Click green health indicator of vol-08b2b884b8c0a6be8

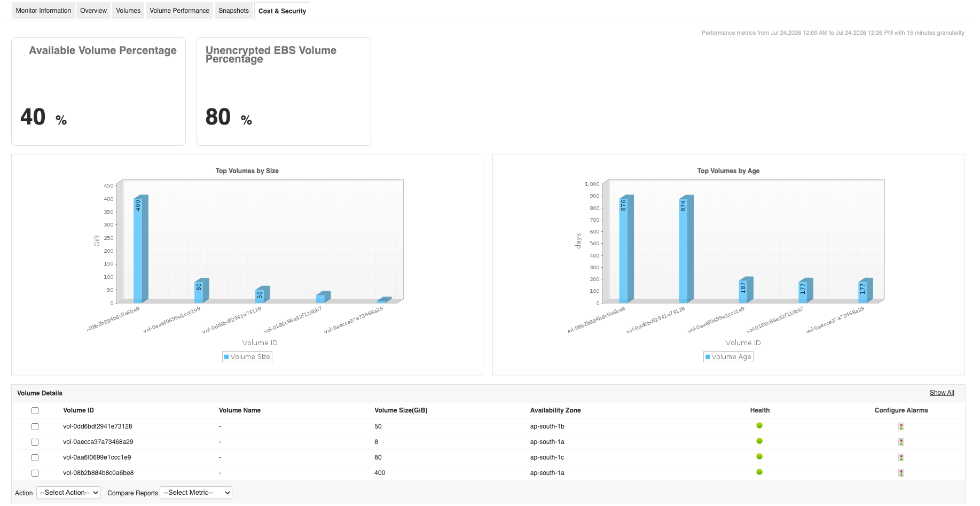[759, 472]
